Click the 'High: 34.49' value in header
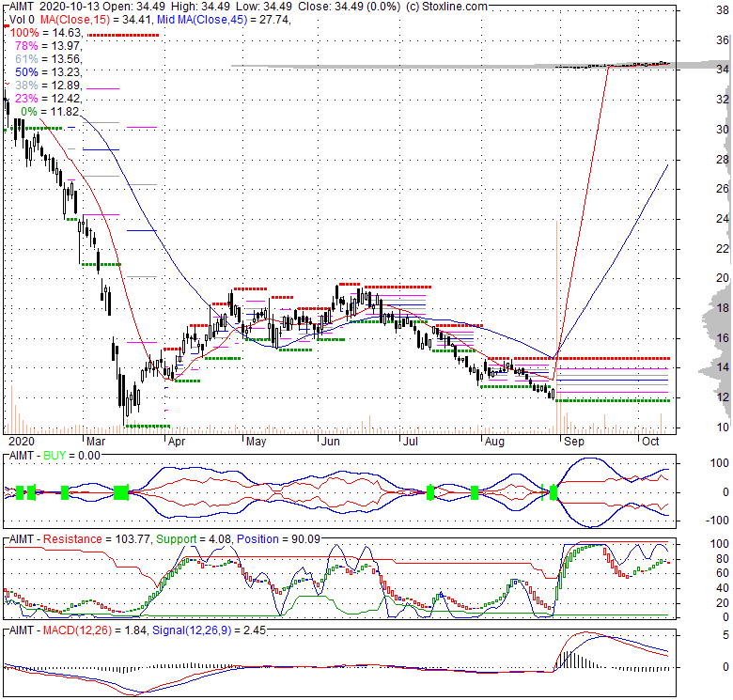 (x=200, y=7)
